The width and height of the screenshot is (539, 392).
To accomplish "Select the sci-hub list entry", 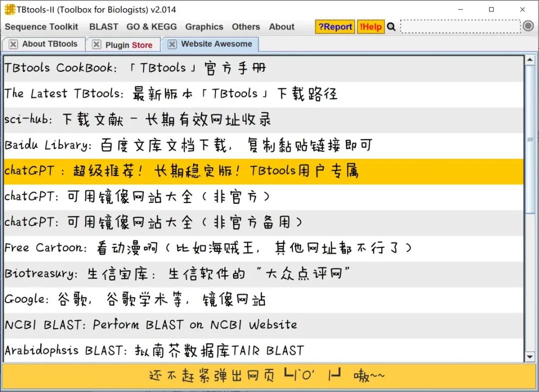I will pos(264,120).
